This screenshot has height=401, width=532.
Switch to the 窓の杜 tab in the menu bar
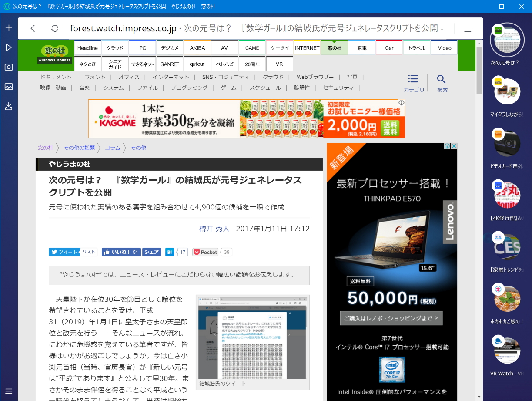coord(334,48)
